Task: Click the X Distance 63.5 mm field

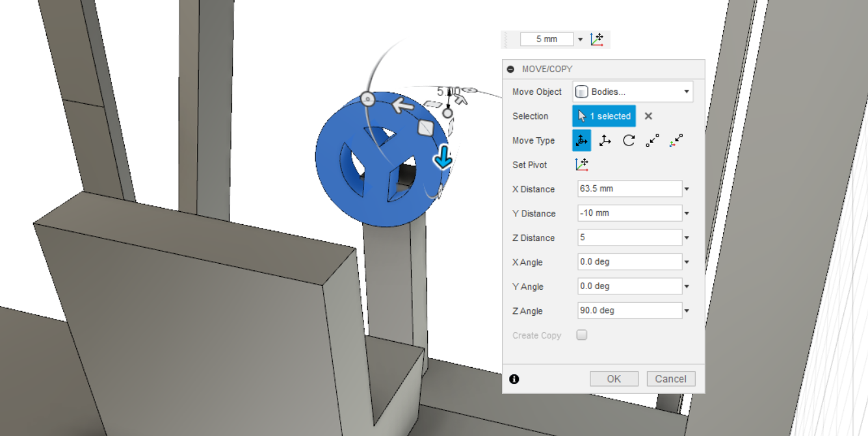Action: pos(629,188)
